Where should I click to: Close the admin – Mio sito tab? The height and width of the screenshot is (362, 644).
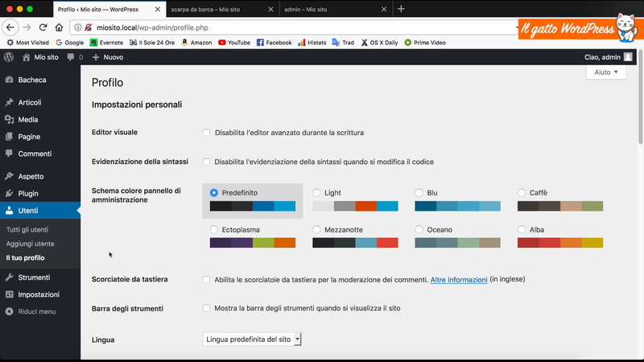pyautogui.click(x=384, y=9)
